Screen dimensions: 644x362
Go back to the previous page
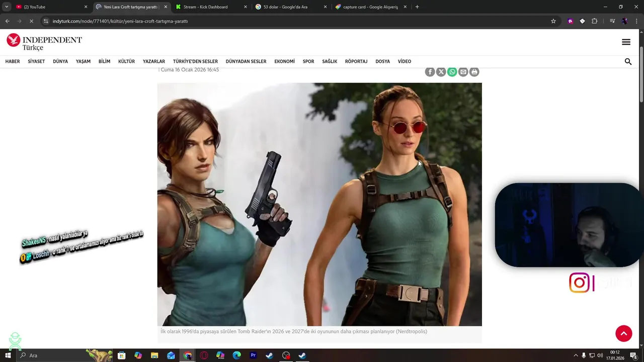7,21
